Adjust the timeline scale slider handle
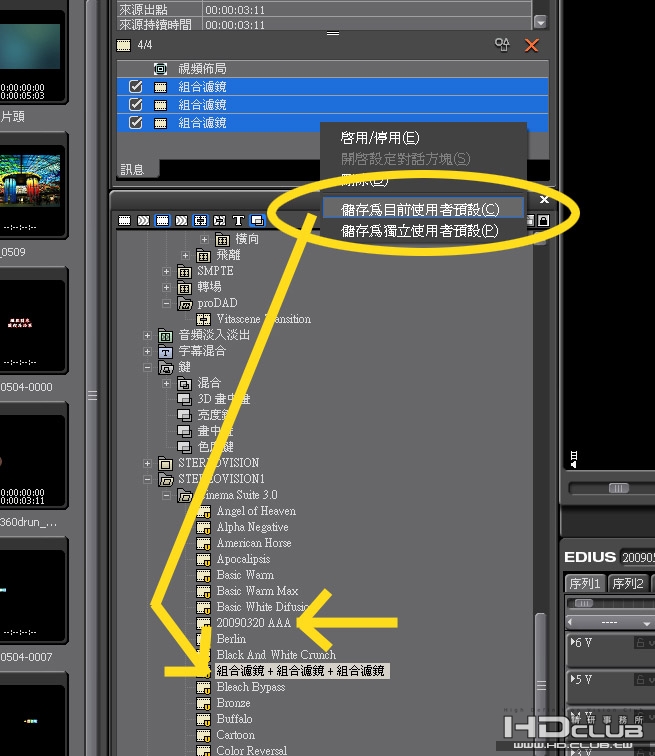The width and height of the screenshot is (655, 756). click(584, 603)
